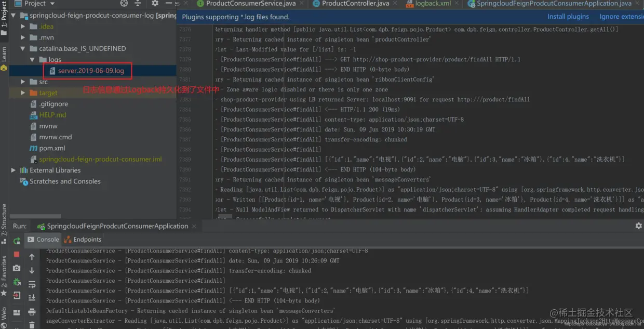
Task: Move down the stack trace with down arrow
Action: [32, 270]
